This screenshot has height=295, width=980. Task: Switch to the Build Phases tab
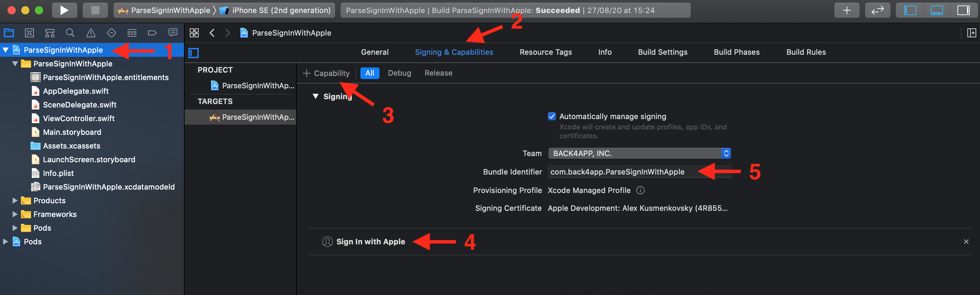click(x=737, y=52)
